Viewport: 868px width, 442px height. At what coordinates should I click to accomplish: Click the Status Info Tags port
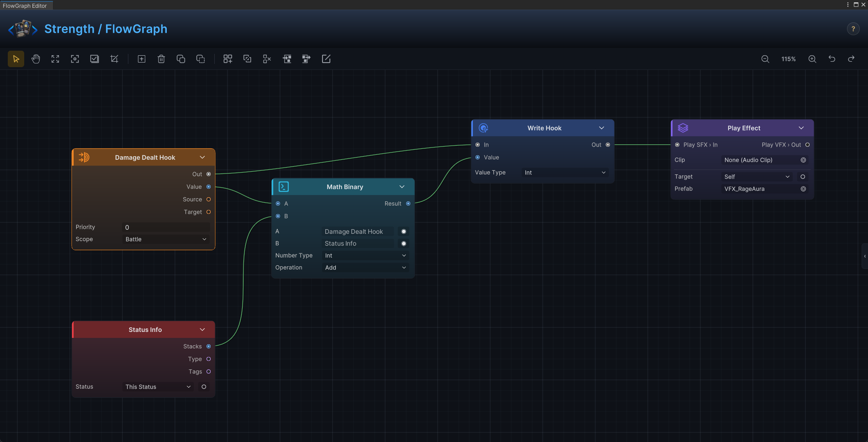(x=209, y=372)
